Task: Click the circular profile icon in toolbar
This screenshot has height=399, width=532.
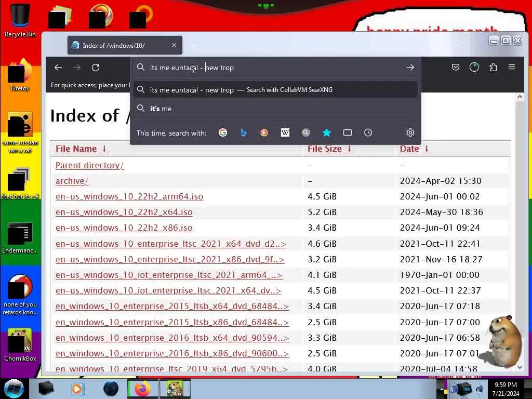Action: click(474, 67)
